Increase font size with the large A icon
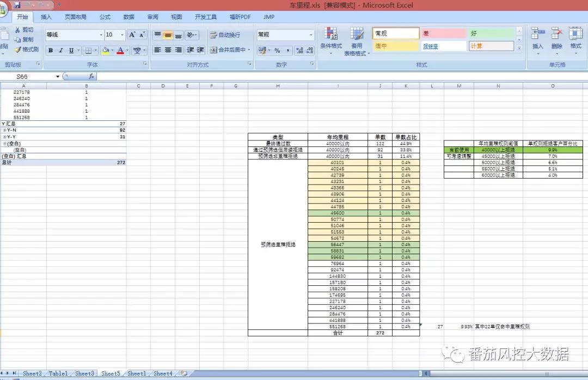 pyautogui.click(x=132, y=35)
